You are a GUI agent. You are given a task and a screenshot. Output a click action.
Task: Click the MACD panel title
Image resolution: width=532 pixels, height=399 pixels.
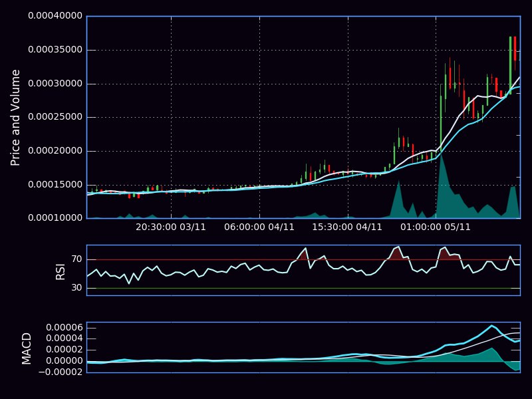pos(27,348)
